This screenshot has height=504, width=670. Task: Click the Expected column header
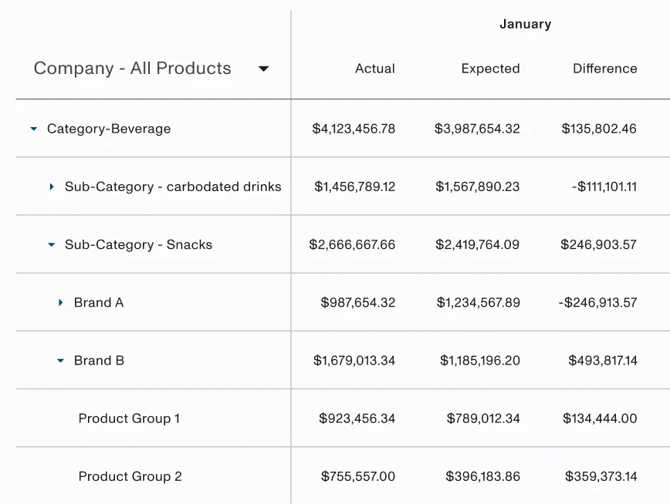(x=490, y=69)
